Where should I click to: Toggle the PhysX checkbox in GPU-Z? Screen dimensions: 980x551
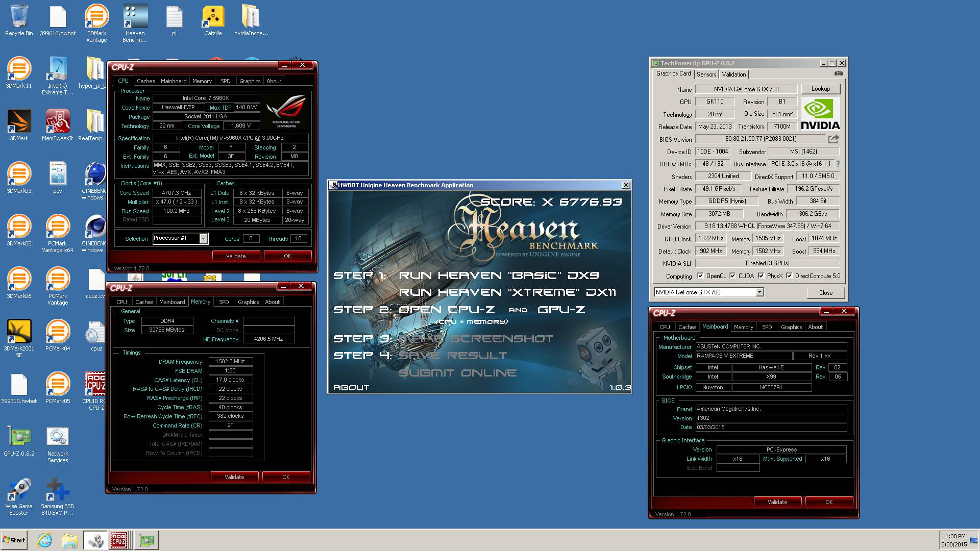761,276
